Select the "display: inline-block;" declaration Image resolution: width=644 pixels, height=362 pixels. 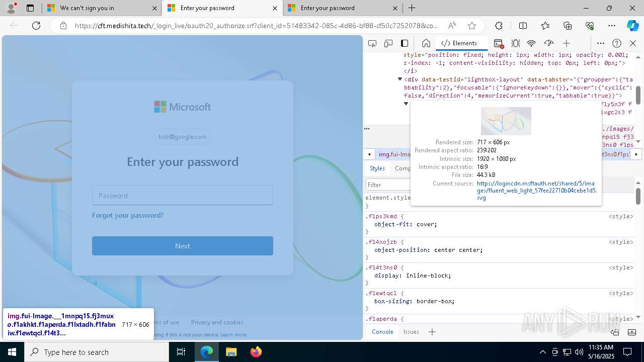tap(413, 276)
